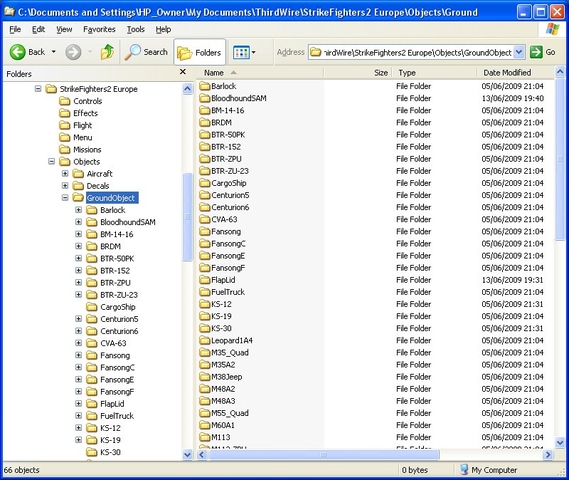Select BRDM folder icon in file list
The height and width of the screenshot is (480, 569).
[205, 122]
